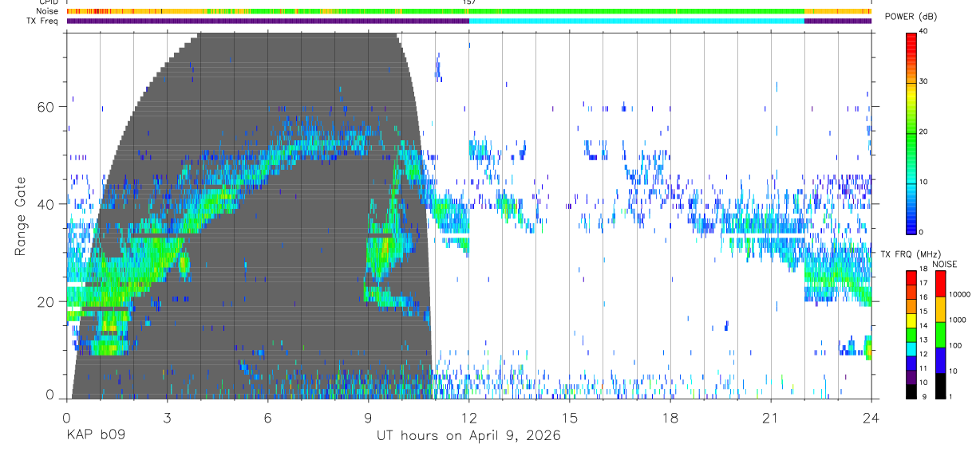Screen dimensions: 980x452
Task: Click the 'TX Freq' strip label at top left
Action: [x=41, y=21]
